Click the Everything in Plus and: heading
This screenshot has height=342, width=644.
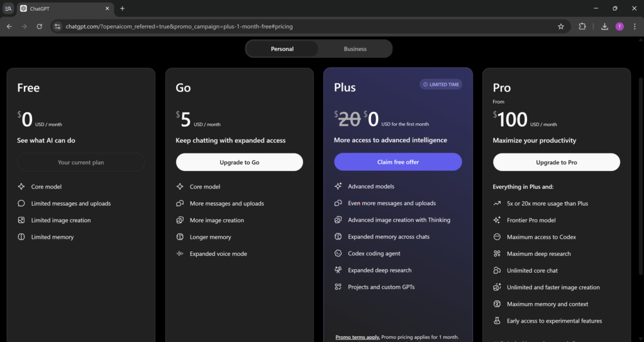pos(523,186)
